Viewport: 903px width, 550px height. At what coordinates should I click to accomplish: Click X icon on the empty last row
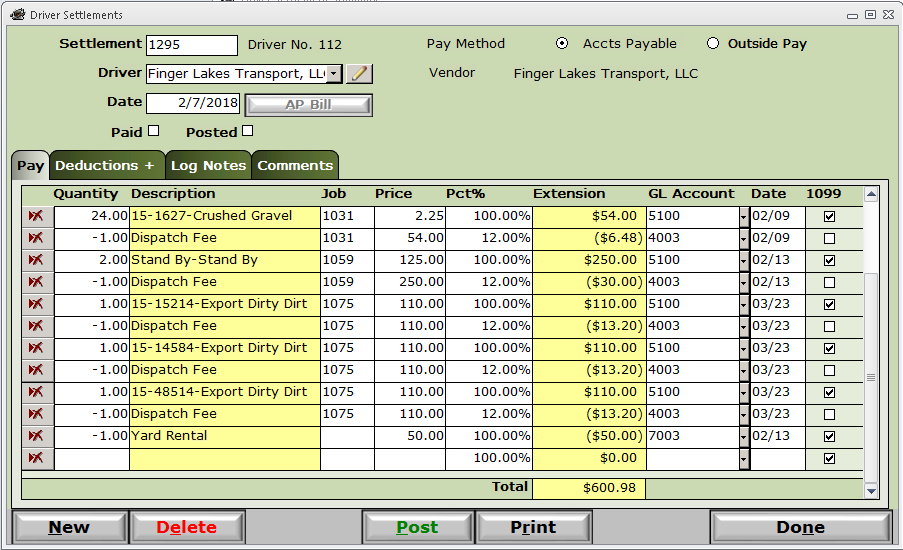pyautogui.click(x=36, y=458)
